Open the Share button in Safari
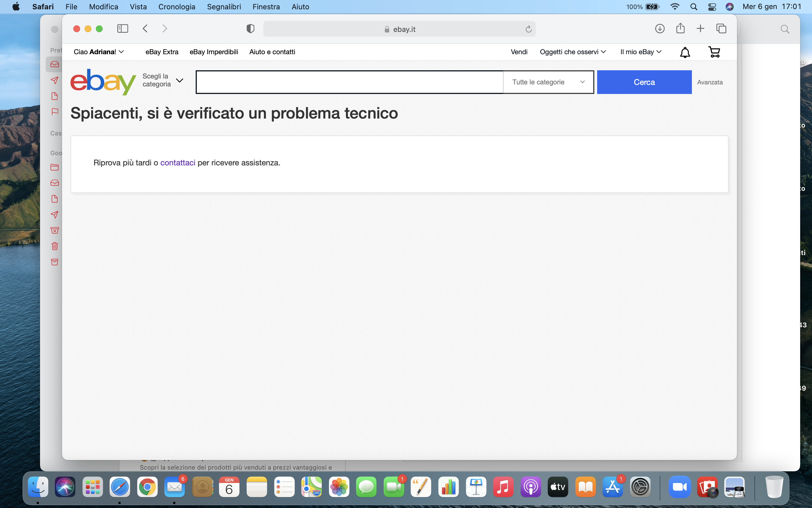The height and width of the screenshot is (508, 812). [680, 28]
